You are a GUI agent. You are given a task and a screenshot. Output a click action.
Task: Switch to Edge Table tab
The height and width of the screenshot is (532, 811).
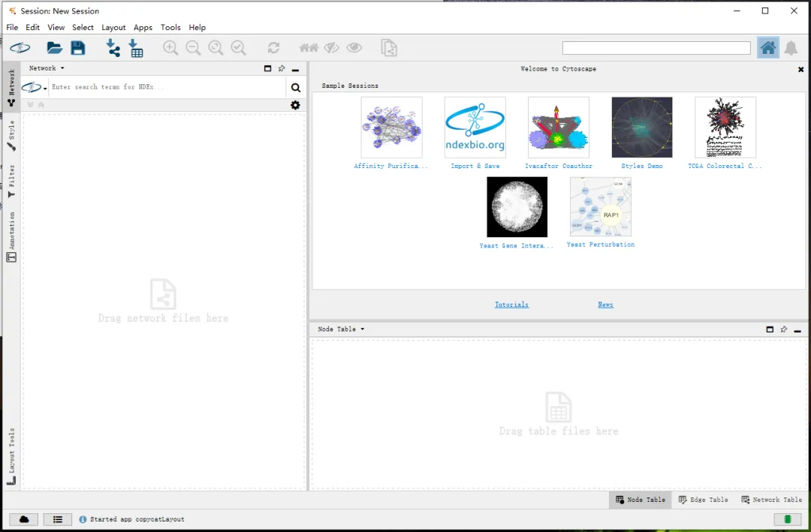tap(703, 500)
